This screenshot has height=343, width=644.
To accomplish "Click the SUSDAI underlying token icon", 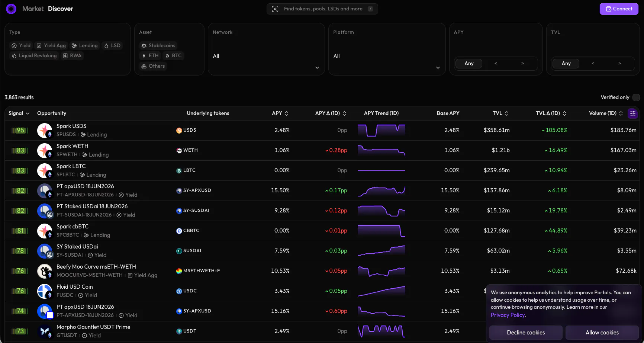I will coord(179,251).
